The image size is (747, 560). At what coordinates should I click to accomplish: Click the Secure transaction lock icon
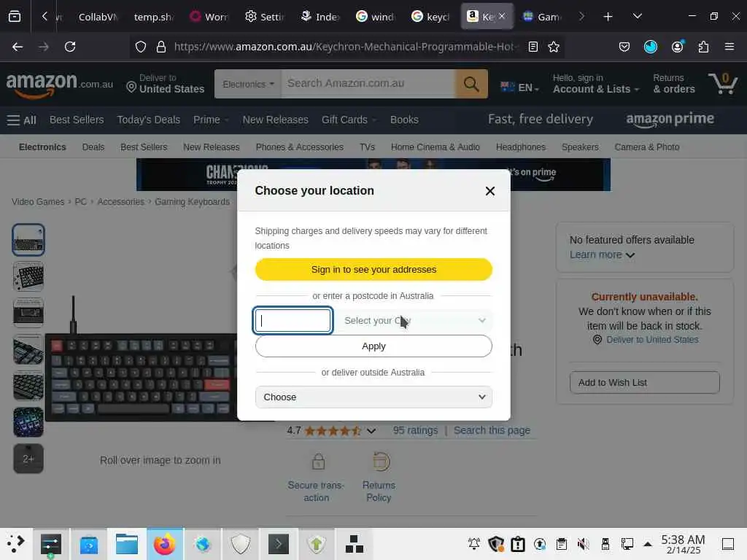coord(318,462)
